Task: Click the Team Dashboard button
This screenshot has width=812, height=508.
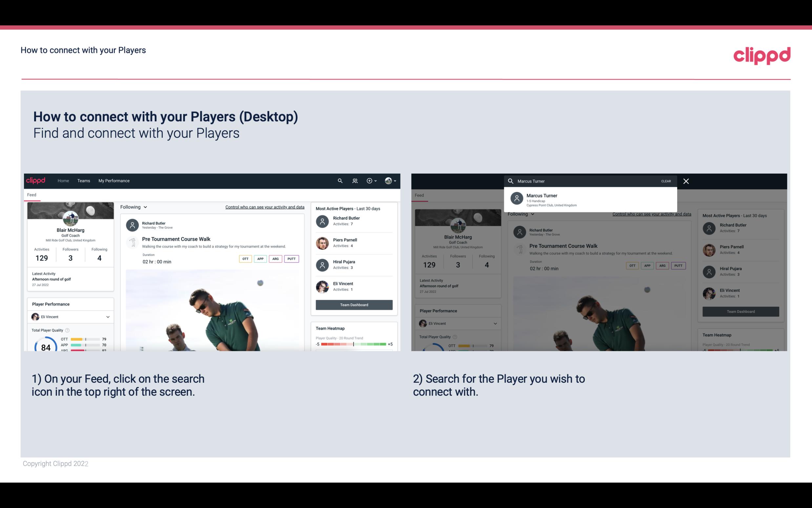Action: [354, 304]
